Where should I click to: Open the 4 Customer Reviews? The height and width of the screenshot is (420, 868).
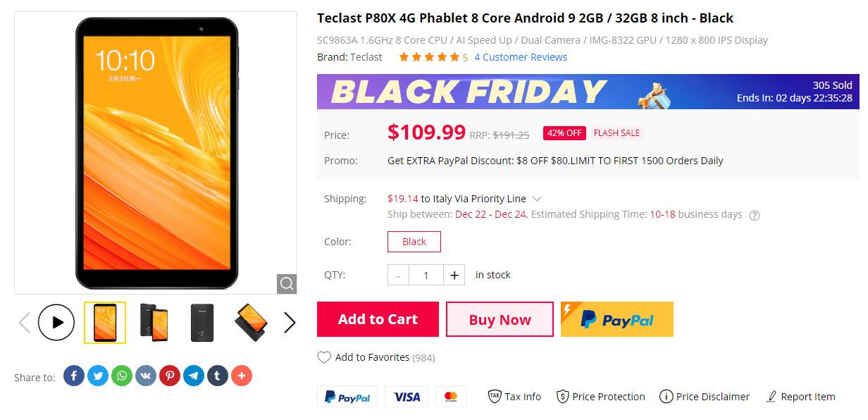pos(521,57)
